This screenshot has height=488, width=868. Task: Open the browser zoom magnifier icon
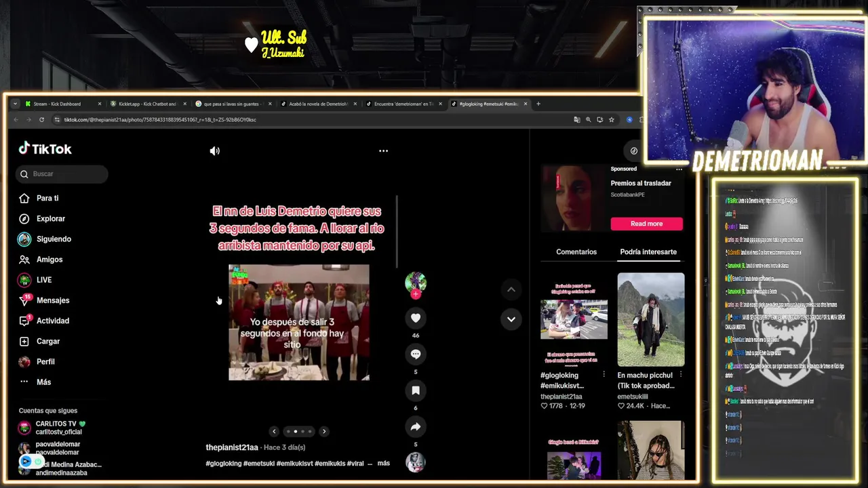[589, 119]
